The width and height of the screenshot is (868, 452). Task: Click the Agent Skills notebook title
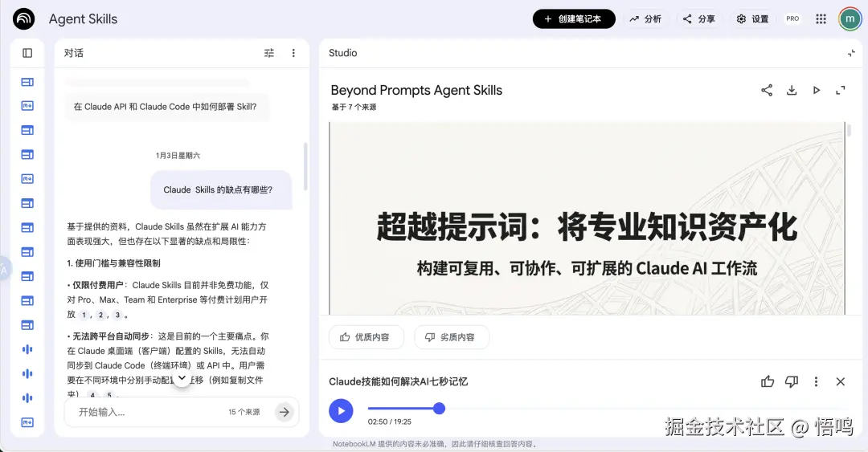pyautogui.click(x=83, y=18)
